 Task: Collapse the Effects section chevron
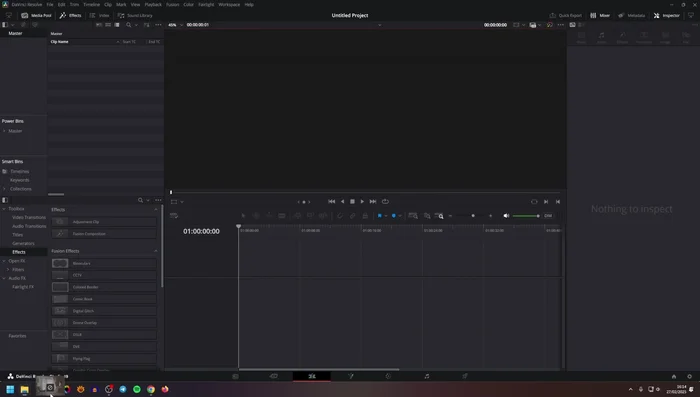click(x=156, y=209)
